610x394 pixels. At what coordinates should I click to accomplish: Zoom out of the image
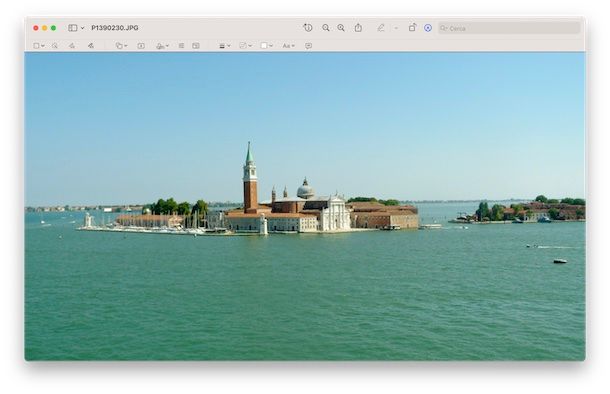[326, 28]
